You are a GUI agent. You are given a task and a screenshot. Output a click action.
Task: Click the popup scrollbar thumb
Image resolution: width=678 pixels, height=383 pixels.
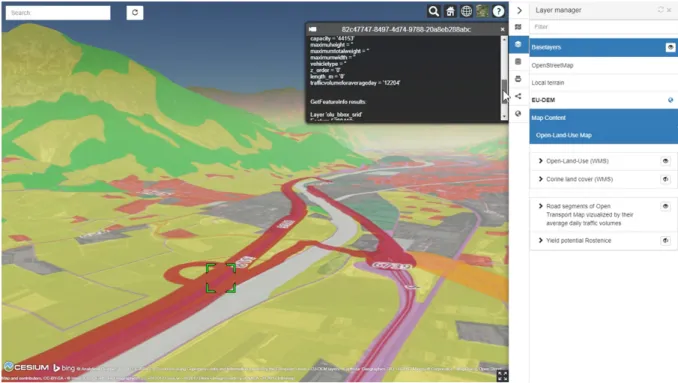[x=504, y=91]
